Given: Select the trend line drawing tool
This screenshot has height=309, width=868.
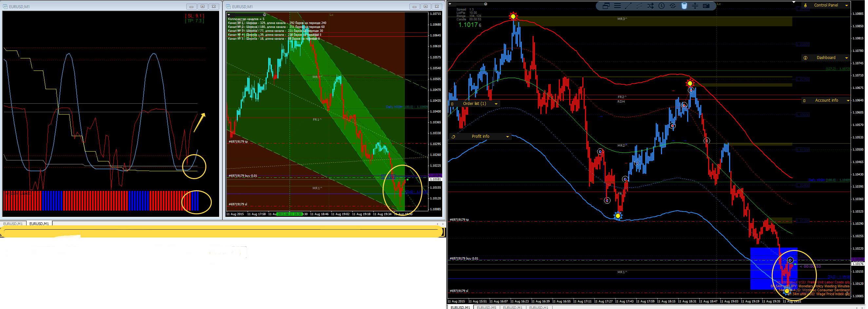Looking at the screenshot, I should [x=629, y=6].
